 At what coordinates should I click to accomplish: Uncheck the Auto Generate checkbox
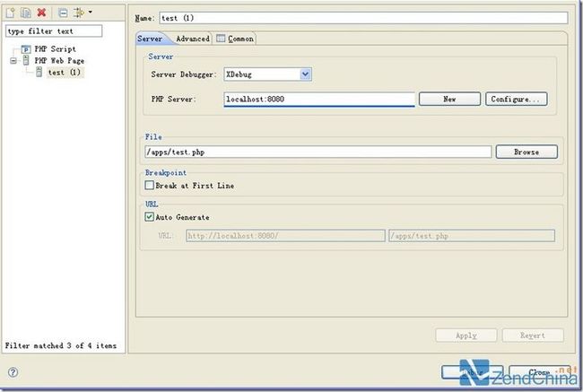[x=150, y=217]
